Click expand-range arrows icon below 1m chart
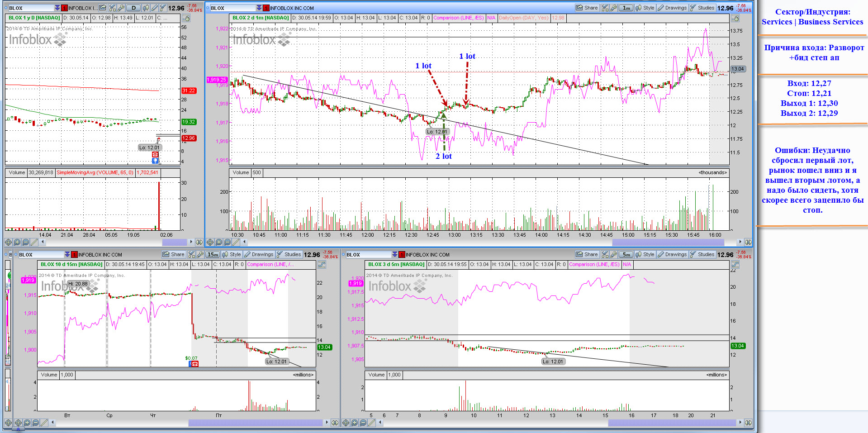 click(x=748, y=242)
